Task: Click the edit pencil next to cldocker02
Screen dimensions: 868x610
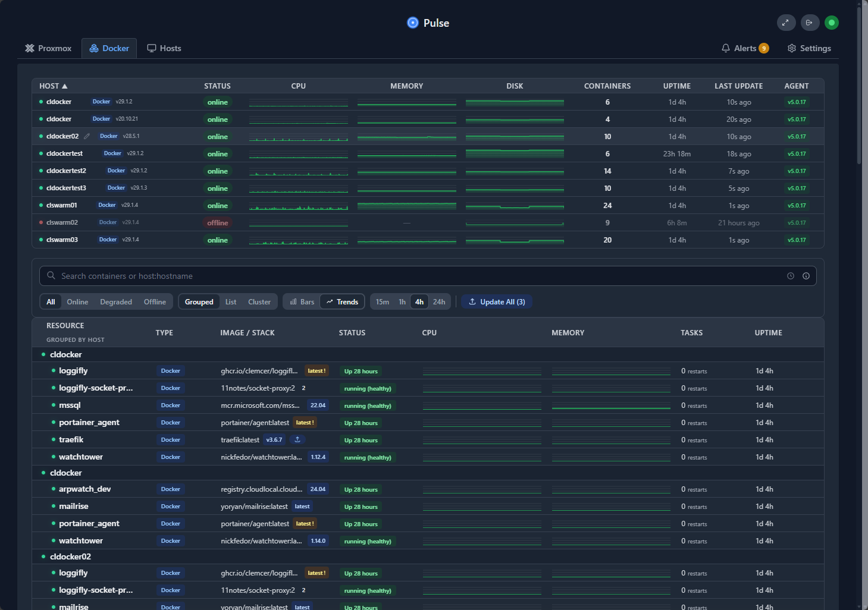Action: pyautogui.click(x=87, y=136)
